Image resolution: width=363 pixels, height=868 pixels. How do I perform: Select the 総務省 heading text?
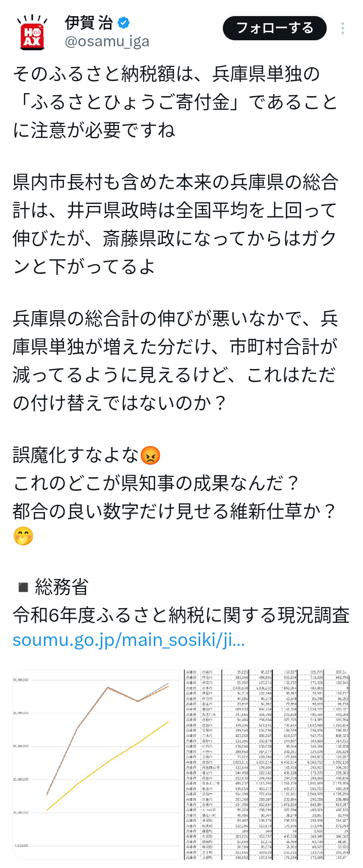pyautogui.click(x=62, y=587)
